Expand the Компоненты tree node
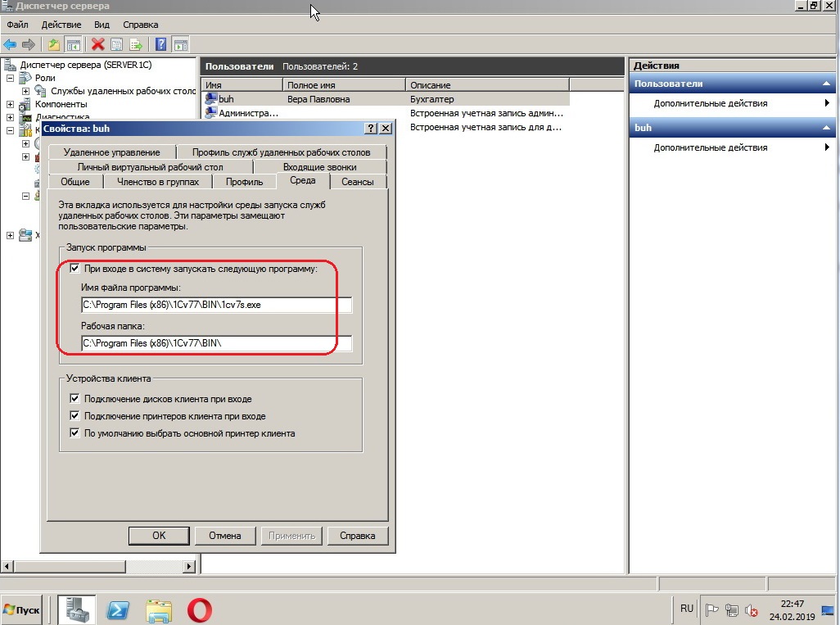Viewport: 840px width, 625px height. click(11, 104)
